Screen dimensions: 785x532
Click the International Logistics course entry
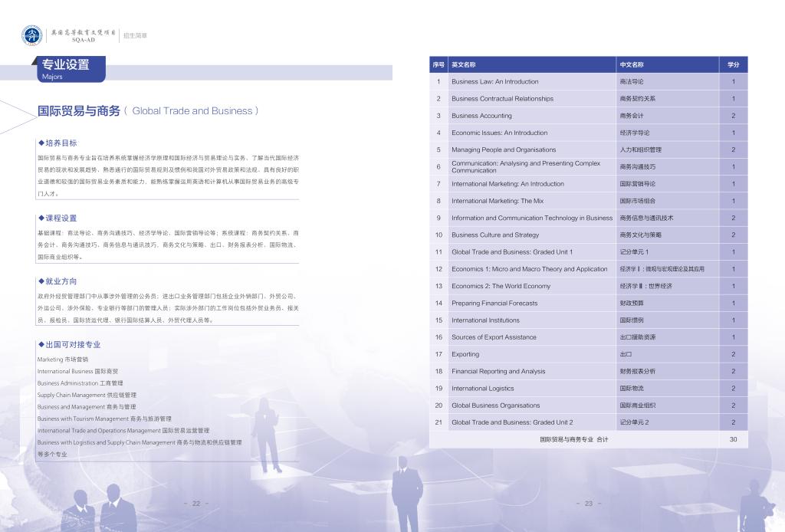[482, 389]
